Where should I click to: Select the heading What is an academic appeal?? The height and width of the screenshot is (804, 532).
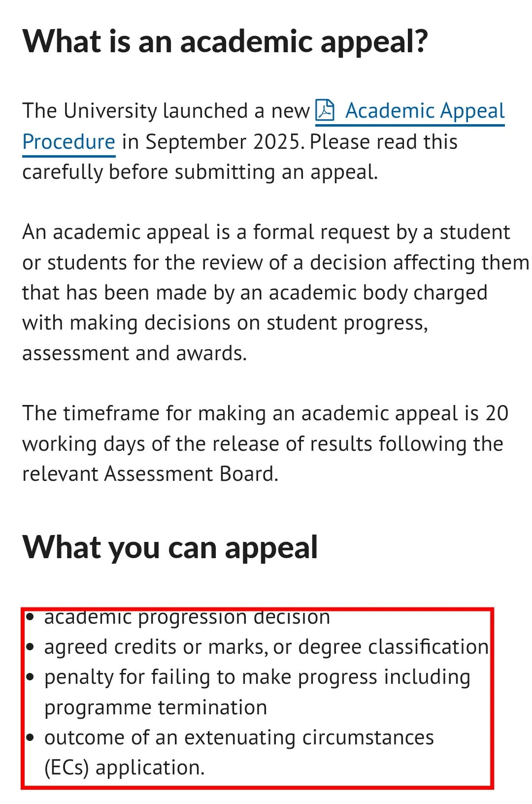pyautogui.click(x=225, y=41)
